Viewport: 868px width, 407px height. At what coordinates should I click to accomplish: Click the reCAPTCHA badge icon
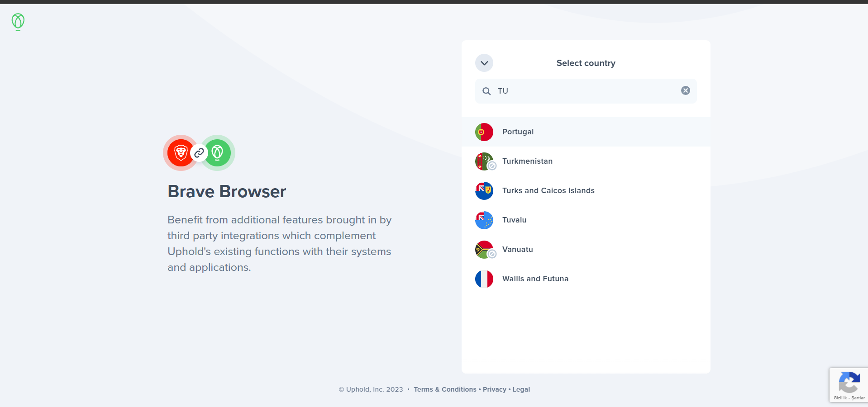point(849,383)
